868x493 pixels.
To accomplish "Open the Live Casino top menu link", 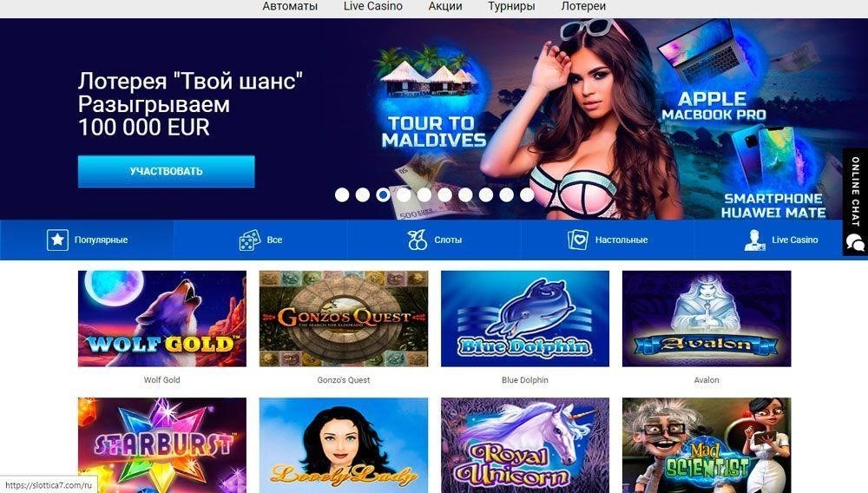I will (373, 7).
